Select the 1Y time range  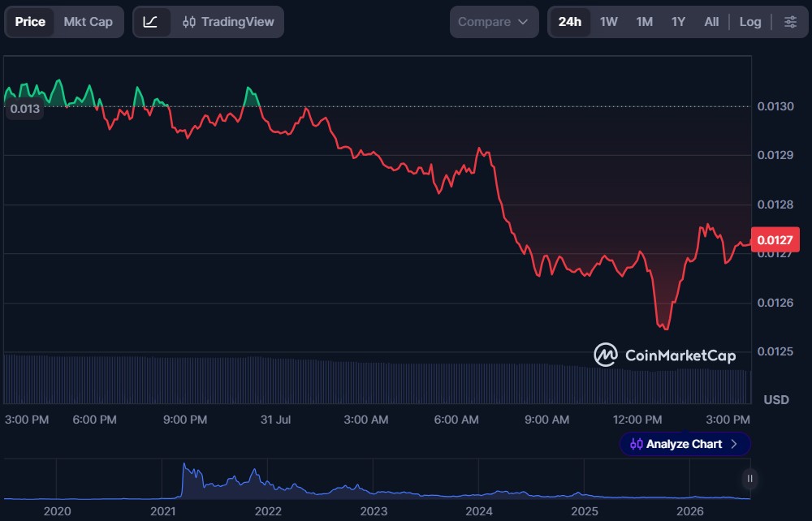coord(678,22)
